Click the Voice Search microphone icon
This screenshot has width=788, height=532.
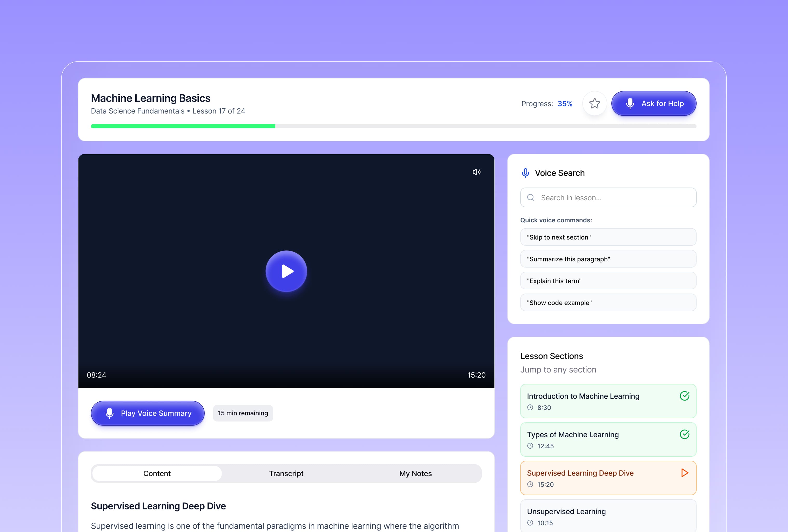(526, 172)
